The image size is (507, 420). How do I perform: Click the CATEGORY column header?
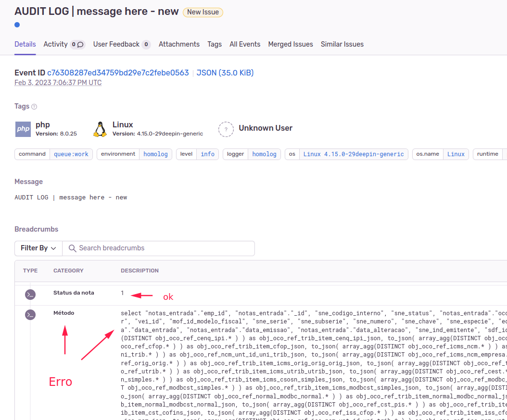pos(69,271)
